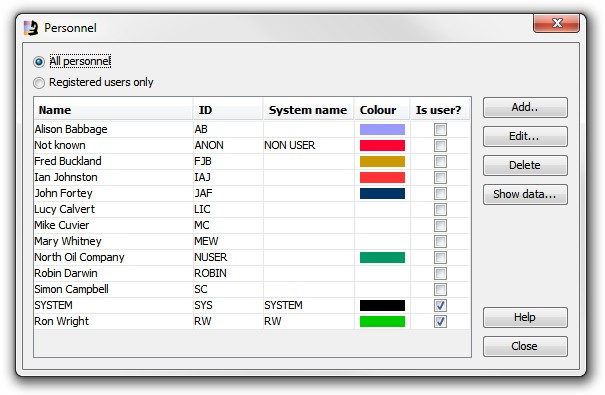Select the Mike Cuvier name cell
This screenshot has width=605, height=395.
point(113,225)
